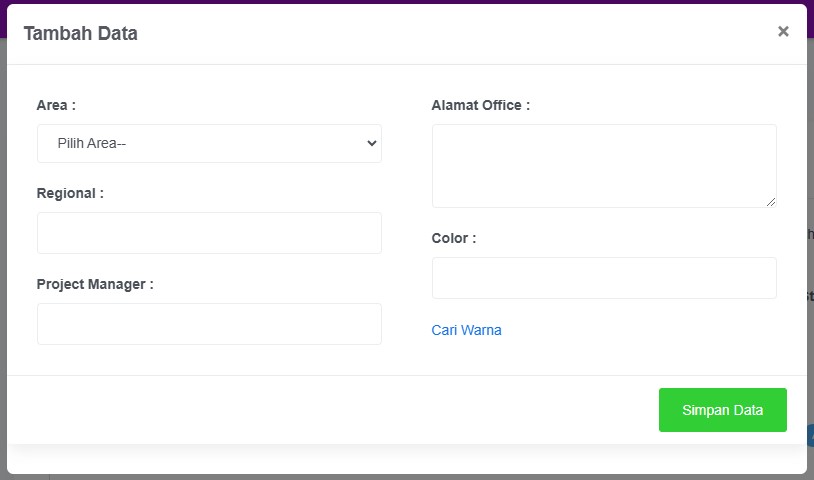Image resolution: width=814 pixels, height=480 pixels.
Task: Click blank area beside Cari Warna link
Action: (x=640, y=330)
